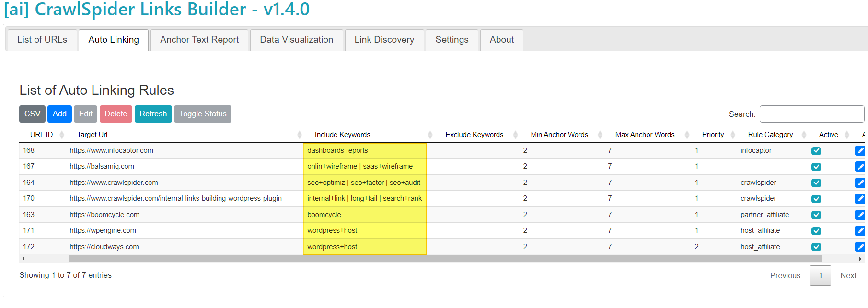This screenshot has height=308, width=868.
Task: Sort table by Active column
Action: (x=830, y=135)
